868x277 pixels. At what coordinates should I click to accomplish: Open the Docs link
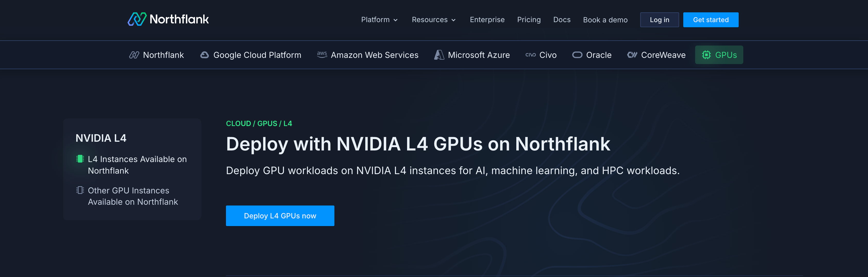click(x=562, y=20)
